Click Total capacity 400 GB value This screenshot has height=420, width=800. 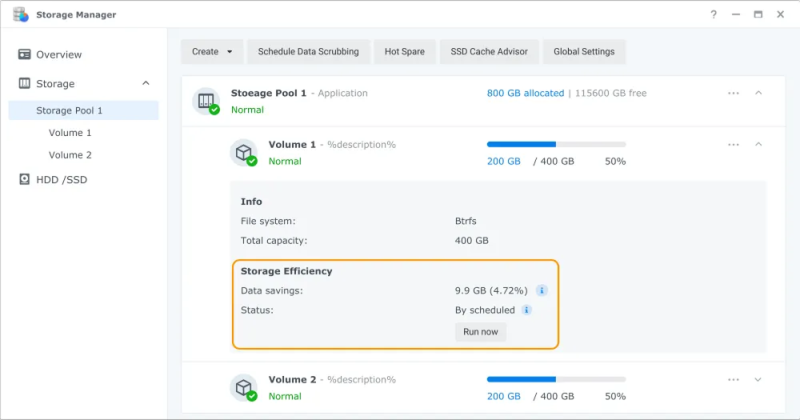point(471,240)
